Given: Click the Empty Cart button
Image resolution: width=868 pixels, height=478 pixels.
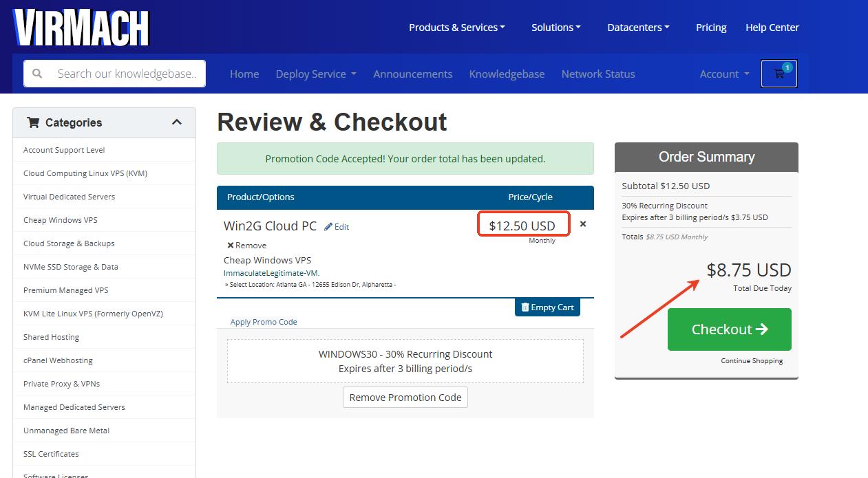Looking at the screenshot, I should (x=547, y=307).
